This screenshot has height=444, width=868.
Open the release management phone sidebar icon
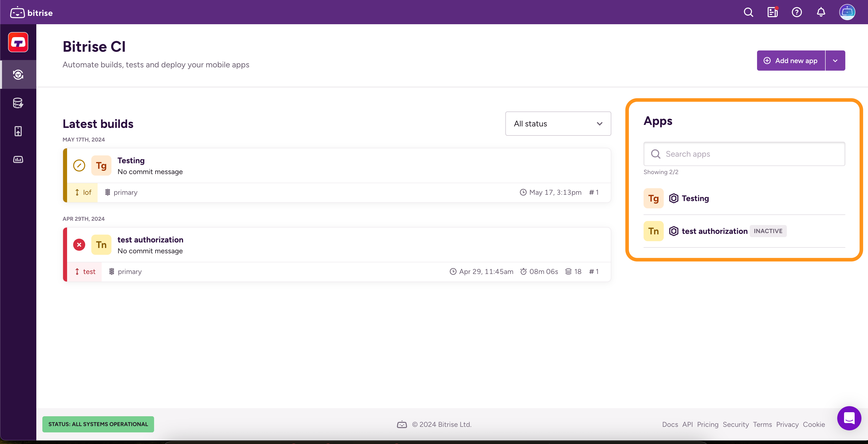tap(18, 131)
